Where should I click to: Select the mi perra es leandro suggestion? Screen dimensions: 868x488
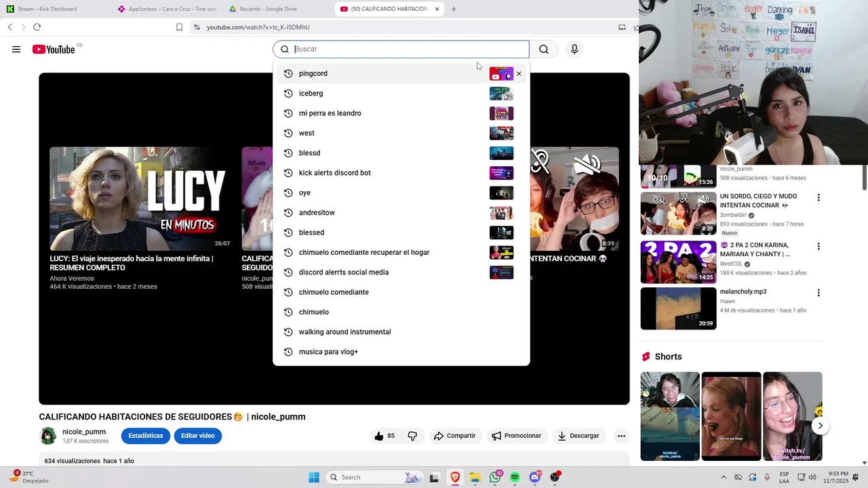click(x=401, y=113)
